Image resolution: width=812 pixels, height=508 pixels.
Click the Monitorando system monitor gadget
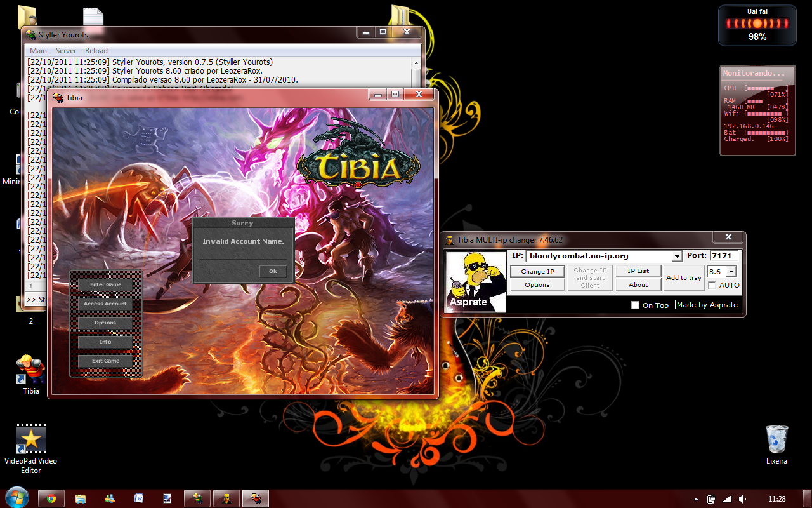(x=757, y=110)
